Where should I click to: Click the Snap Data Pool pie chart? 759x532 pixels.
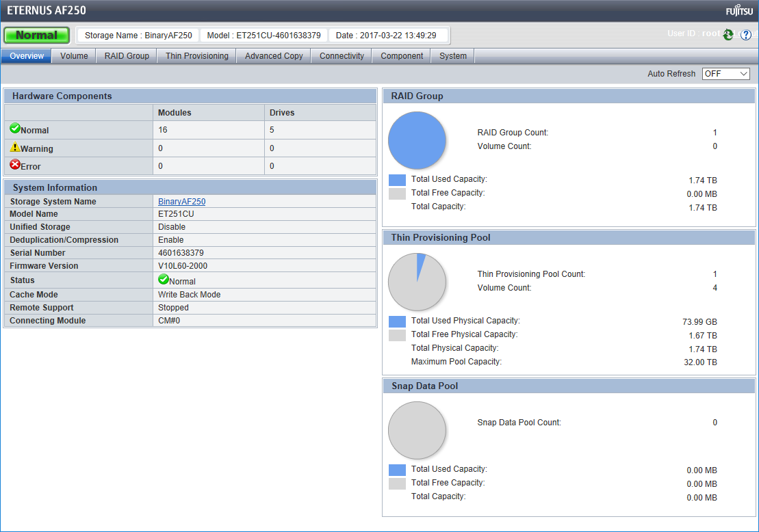[417, 430]
